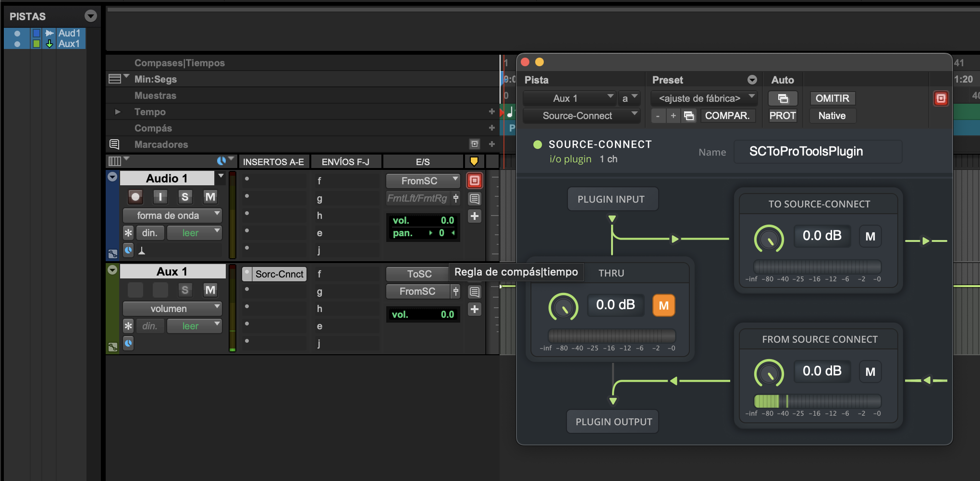This screenshot has width=980, height=481.
Task: Open the Audio 1 track view selector 'forma de onda'
Action: 172,216
